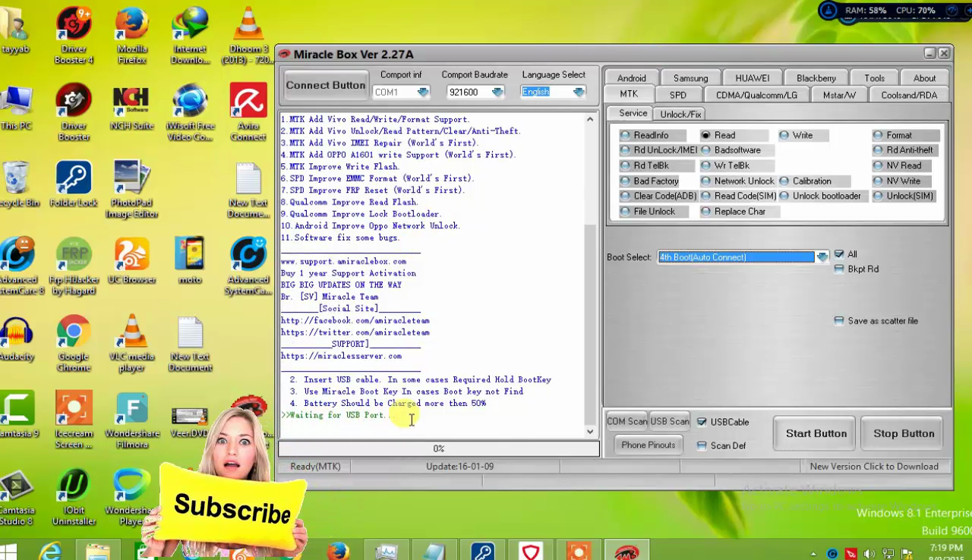Open Google Chrome desktop shortcut
972x560 pixels.
click(74, 343)
